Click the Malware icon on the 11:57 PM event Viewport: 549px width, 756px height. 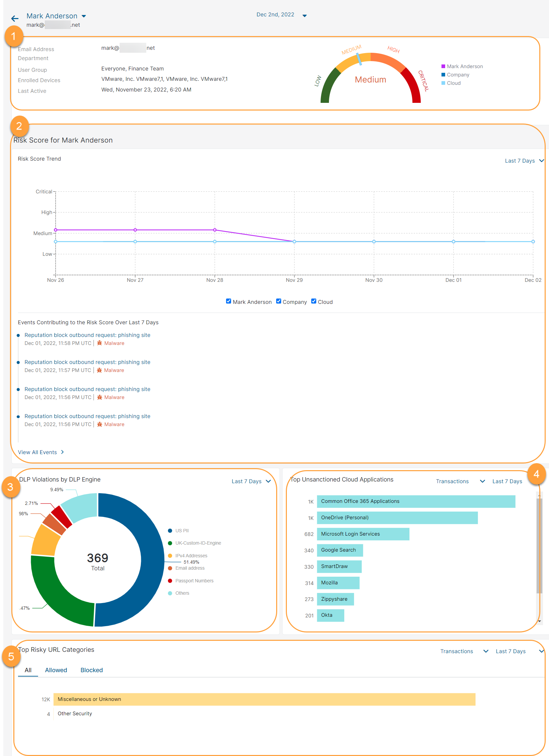click(x=100, y=370)
